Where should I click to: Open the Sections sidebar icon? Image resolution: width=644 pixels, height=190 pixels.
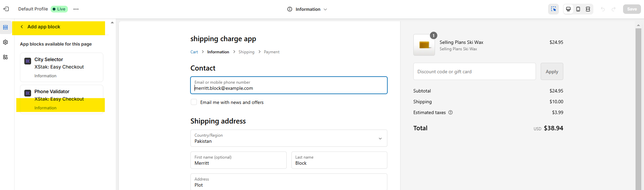(5, 27)
